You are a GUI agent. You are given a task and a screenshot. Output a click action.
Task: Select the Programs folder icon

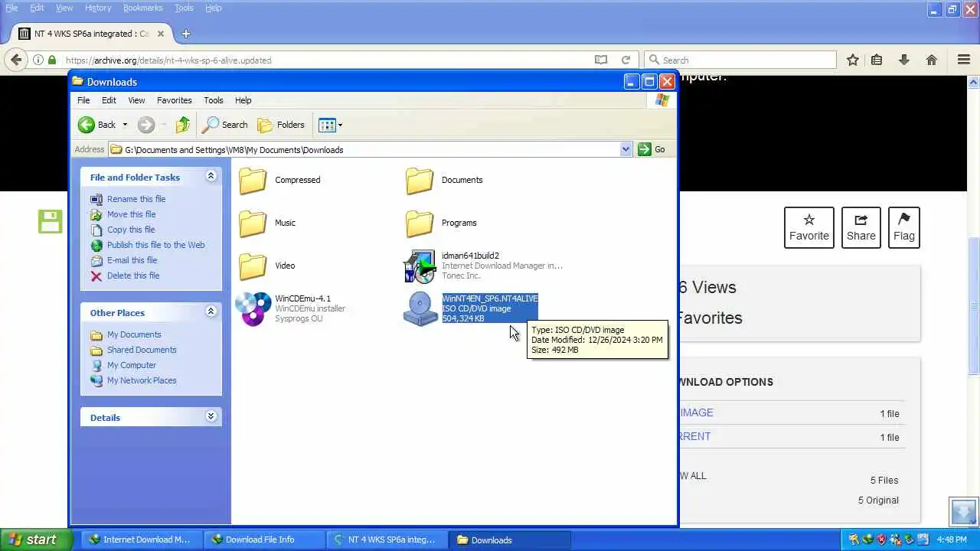pos(420,223)
